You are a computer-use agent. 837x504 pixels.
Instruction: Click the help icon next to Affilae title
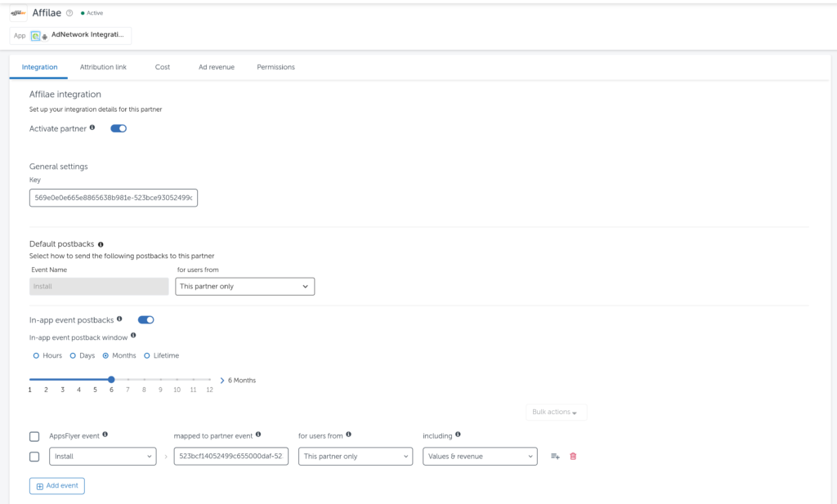(69, 13)
